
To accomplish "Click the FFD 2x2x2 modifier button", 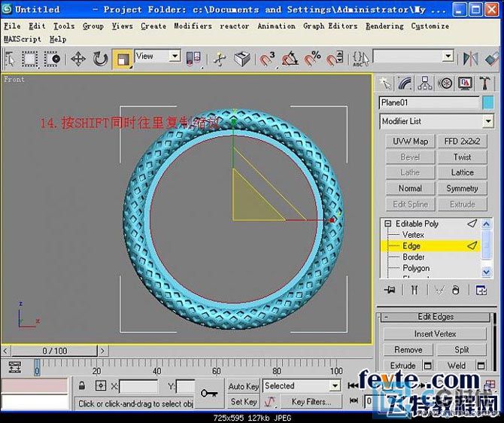I will [x=462, y=142].
